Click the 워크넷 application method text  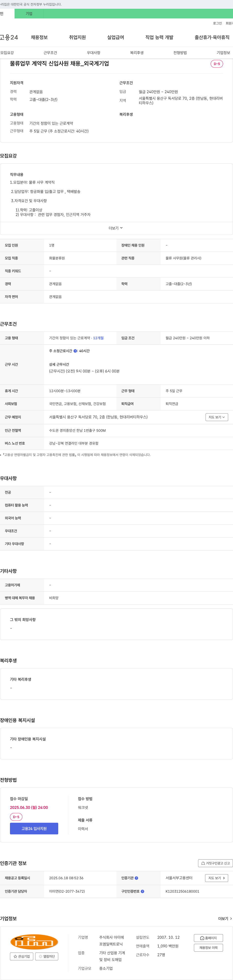(83, 808)
